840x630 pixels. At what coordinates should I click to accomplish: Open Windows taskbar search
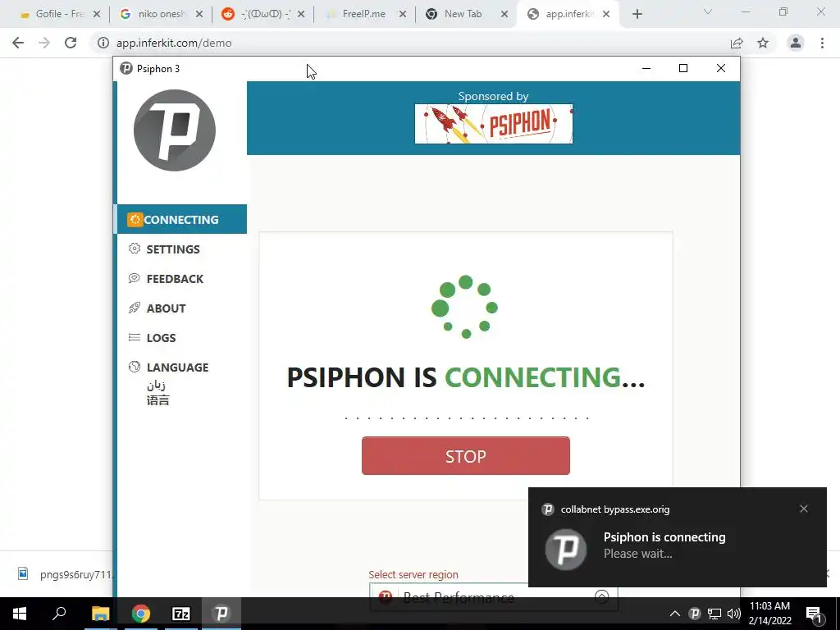tap(59, 614)
